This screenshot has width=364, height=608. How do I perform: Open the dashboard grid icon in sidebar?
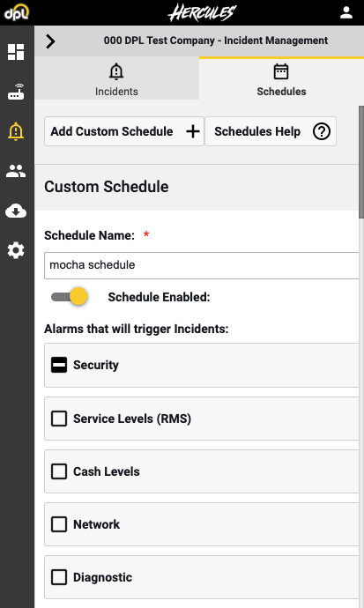pos(16,52)
